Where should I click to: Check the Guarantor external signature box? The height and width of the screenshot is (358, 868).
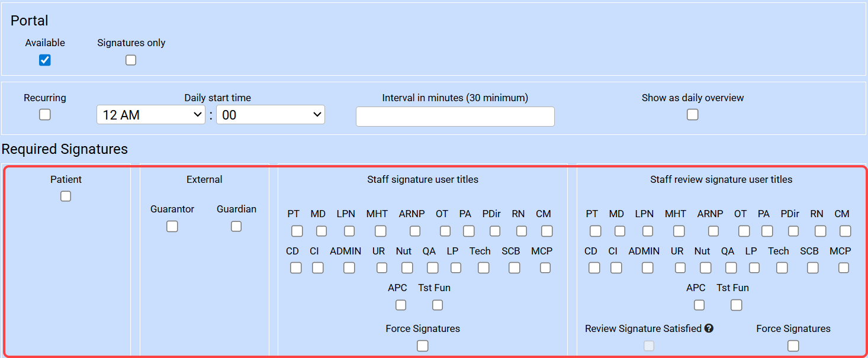(x=172, y=226)
